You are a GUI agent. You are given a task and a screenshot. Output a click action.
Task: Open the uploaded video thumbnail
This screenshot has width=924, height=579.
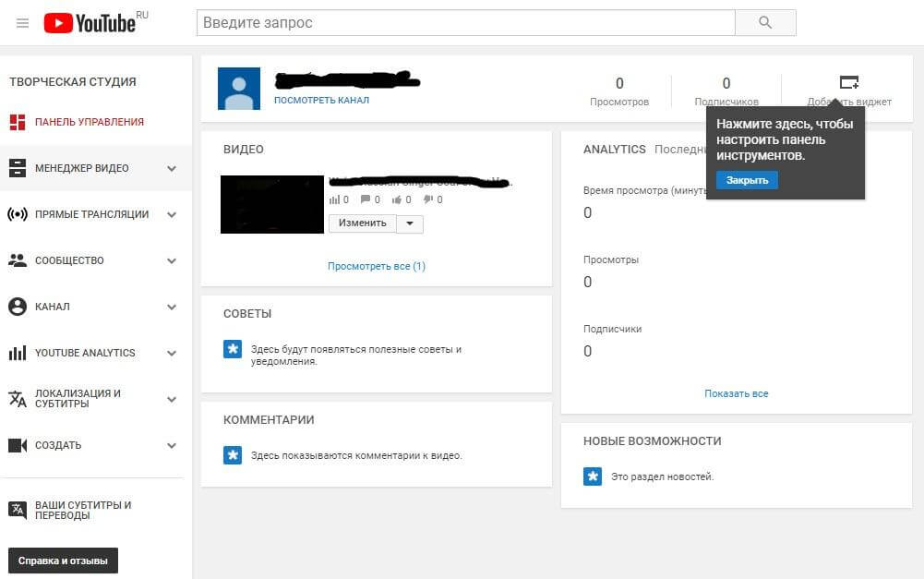[x=271, y=203]
